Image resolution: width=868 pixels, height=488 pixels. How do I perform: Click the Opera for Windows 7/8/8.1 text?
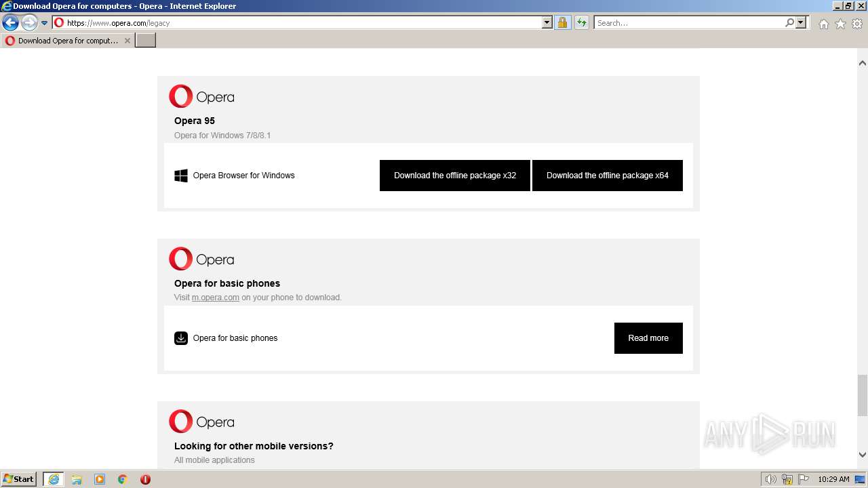pos(222,136)
